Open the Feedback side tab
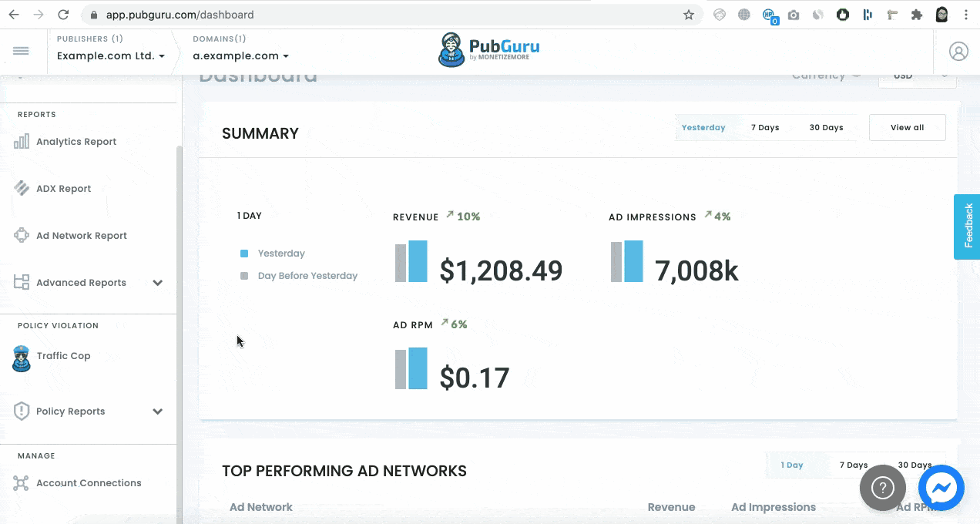The height and width of the screenshot is (524, 980). click(968, 227)
